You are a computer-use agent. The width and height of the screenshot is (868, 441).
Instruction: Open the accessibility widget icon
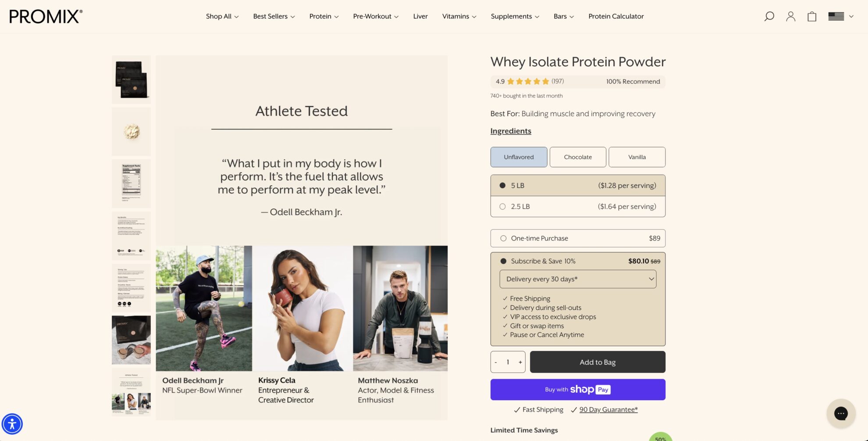pos(12,424)
